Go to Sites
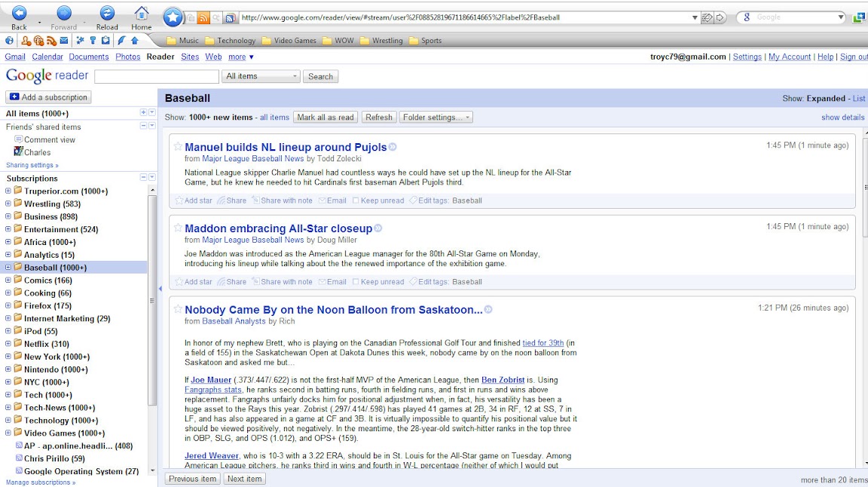This screenshot has height=487, width=868. point(190,57)
